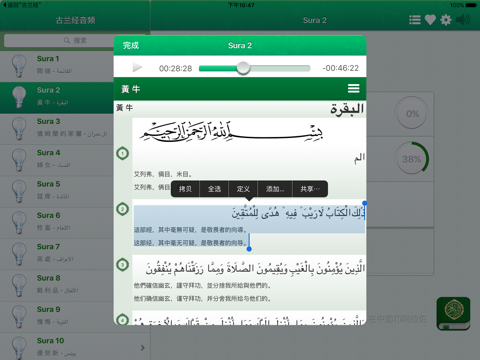Open the Quran book app icon
480x360 pixels.
[x=454, y=313]
